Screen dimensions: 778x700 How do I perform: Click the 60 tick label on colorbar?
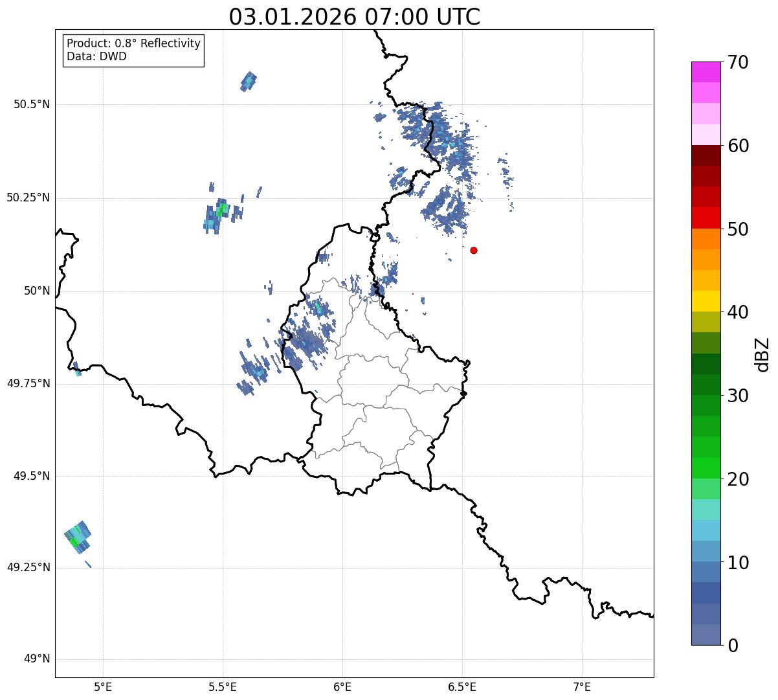click(x=738, y=146)
